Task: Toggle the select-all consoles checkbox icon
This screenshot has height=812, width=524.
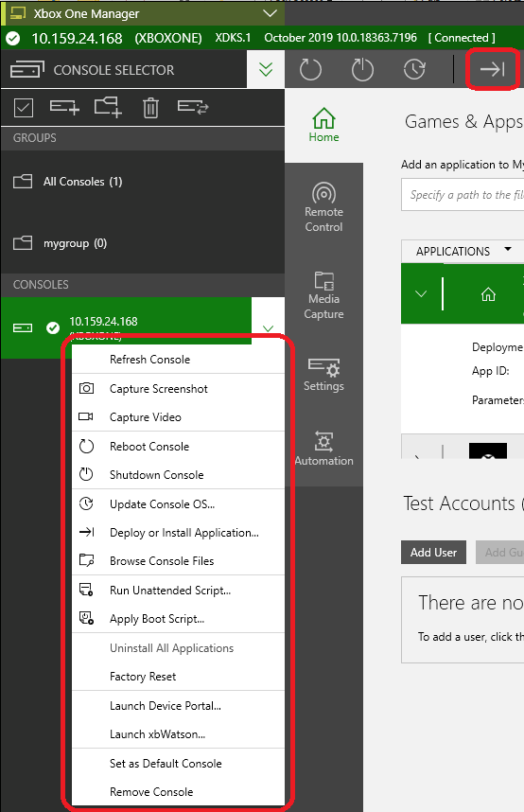Action: tap(24, 108)
